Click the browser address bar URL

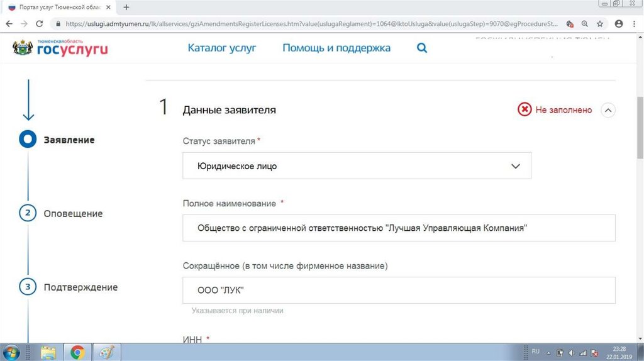coord(311,24)
